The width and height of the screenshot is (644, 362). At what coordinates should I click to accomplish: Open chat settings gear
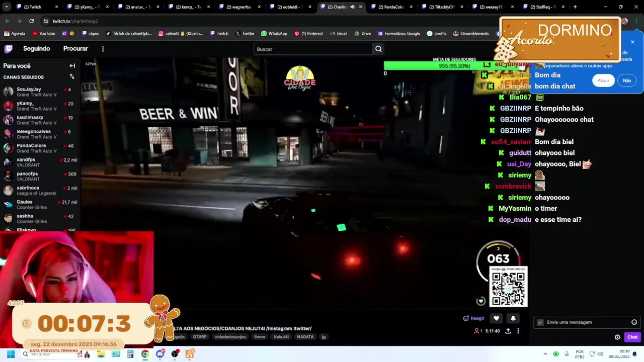pos(617,337)
